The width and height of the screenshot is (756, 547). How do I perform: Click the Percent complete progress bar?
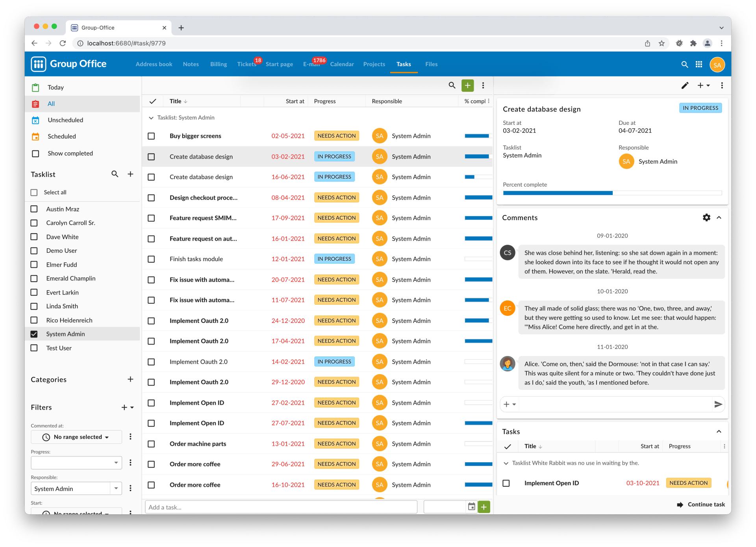tap(612, 193)
